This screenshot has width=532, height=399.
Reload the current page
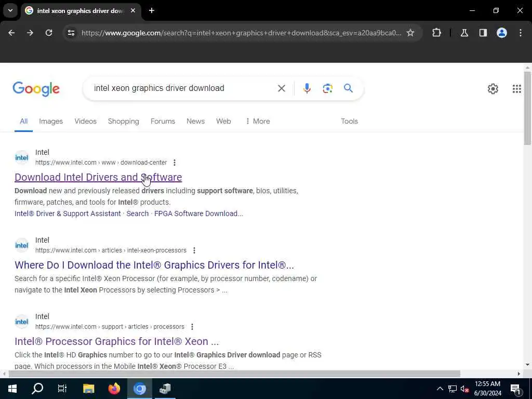tap(49, 33)
